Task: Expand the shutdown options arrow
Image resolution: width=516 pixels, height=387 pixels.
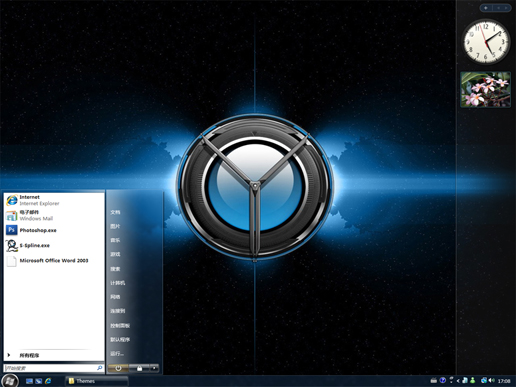Action: 154,368
